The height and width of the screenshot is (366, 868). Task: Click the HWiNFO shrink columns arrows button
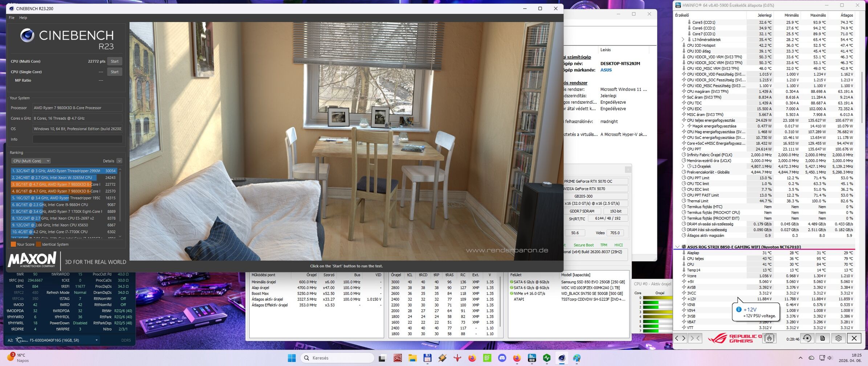pos(695,338)
